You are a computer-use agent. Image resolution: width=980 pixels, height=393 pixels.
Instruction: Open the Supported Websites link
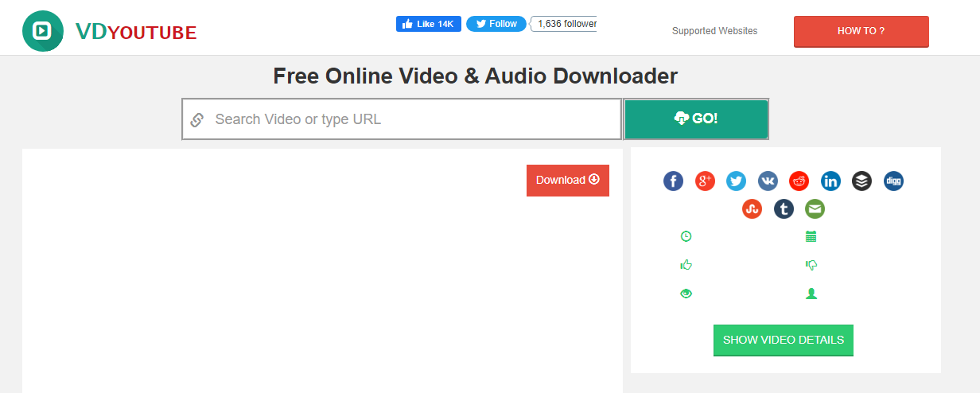click(714, 31)
